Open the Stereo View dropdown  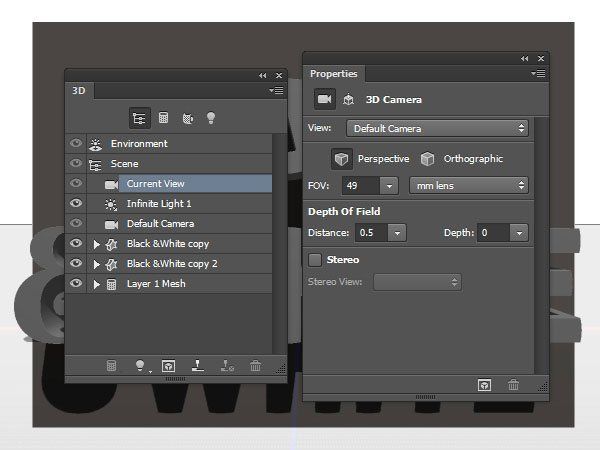417,282
